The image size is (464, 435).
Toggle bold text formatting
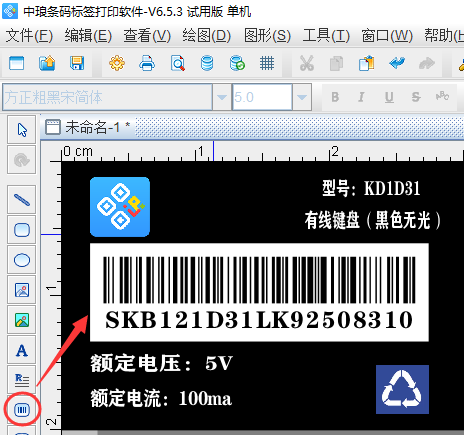335,97
